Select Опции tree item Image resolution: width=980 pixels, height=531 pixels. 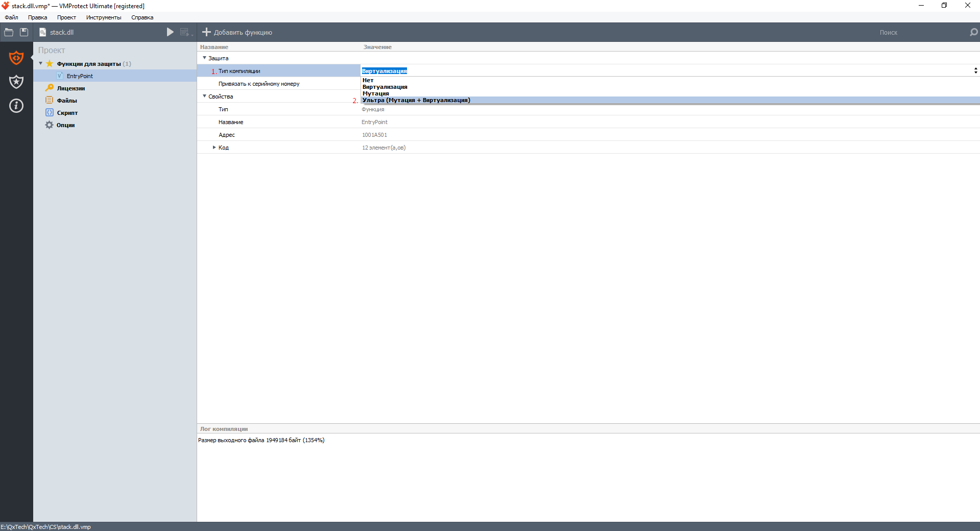coord(65,125)
